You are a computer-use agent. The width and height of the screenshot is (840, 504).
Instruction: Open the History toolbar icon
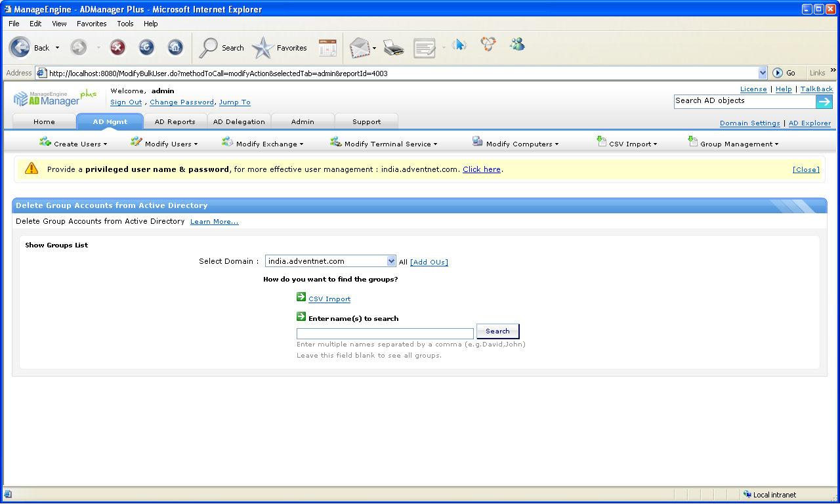(327, 47)
